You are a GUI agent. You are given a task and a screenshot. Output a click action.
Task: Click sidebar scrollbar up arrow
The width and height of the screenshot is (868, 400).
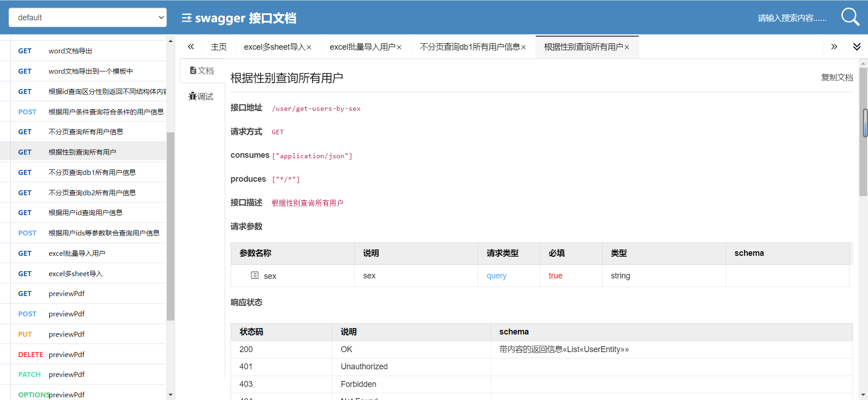pyautogui.click(x=170, y=41)
